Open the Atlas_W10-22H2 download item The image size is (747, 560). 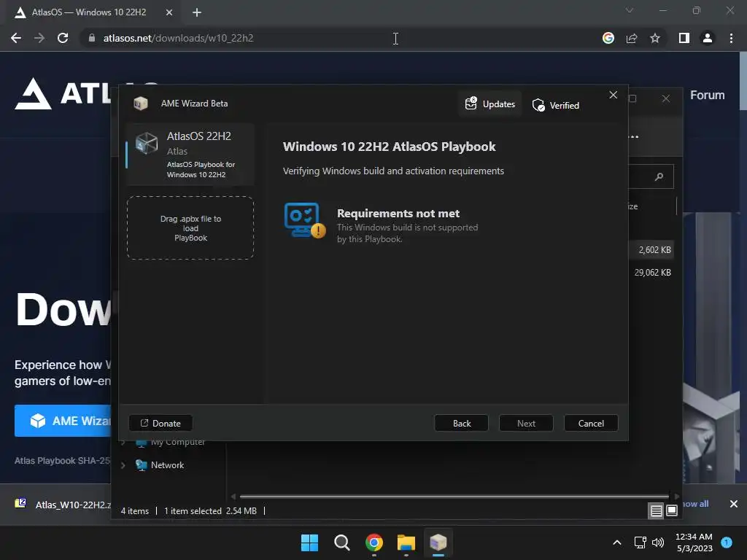point(63,505)
